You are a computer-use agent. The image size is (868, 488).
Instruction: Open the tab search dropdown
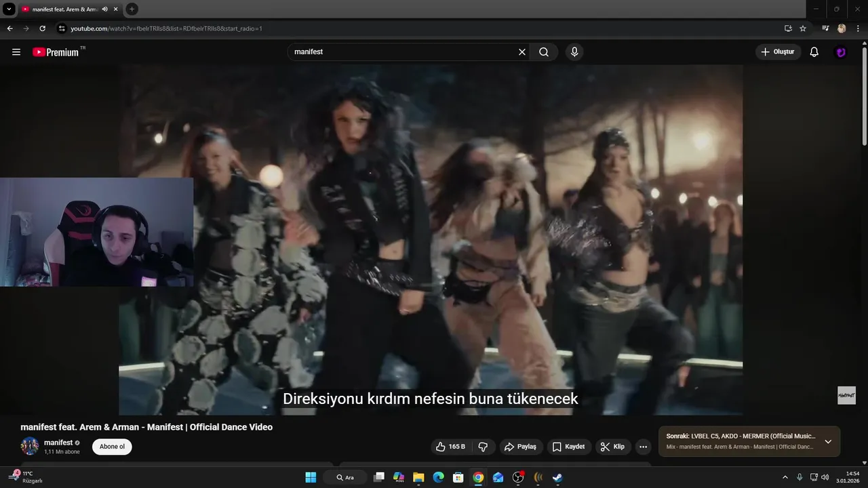tap(9, 9)
